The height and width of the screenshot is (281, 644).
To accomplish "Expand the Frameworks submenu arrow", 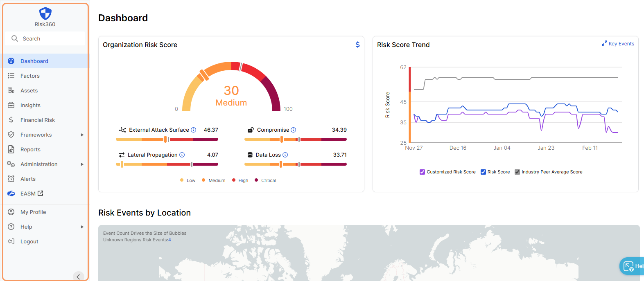I will 82,135.
